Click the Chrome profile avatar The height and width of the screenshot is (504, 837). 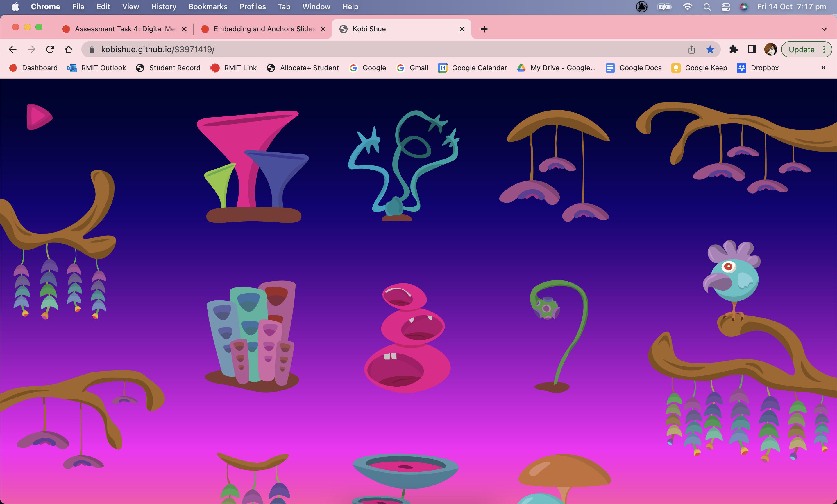pos(771,49)
